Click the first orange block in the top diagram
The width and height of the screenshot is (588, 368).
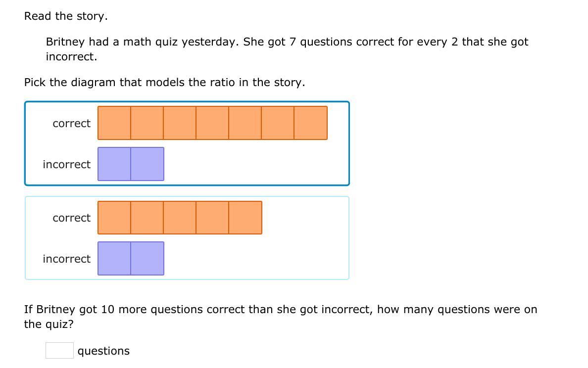pyautogui.click(x=114, y=123)
